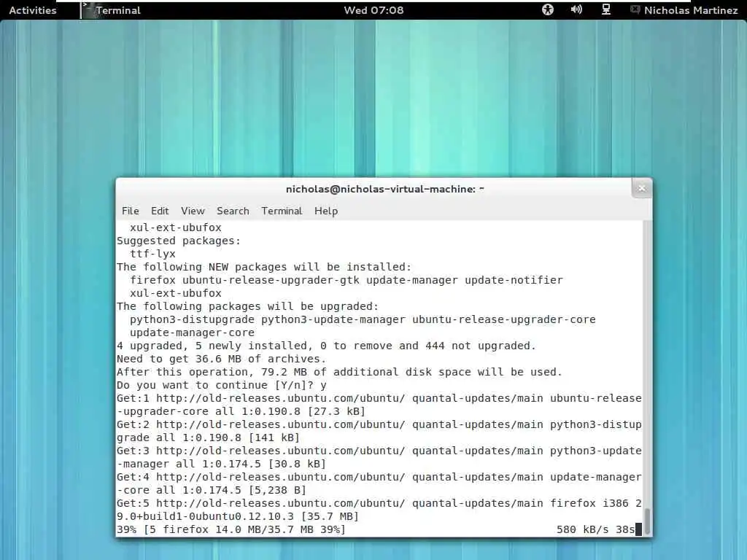Click the 'Get:1' download line
The height and width of the screenshot is (560, 747).
click(379, 398)
